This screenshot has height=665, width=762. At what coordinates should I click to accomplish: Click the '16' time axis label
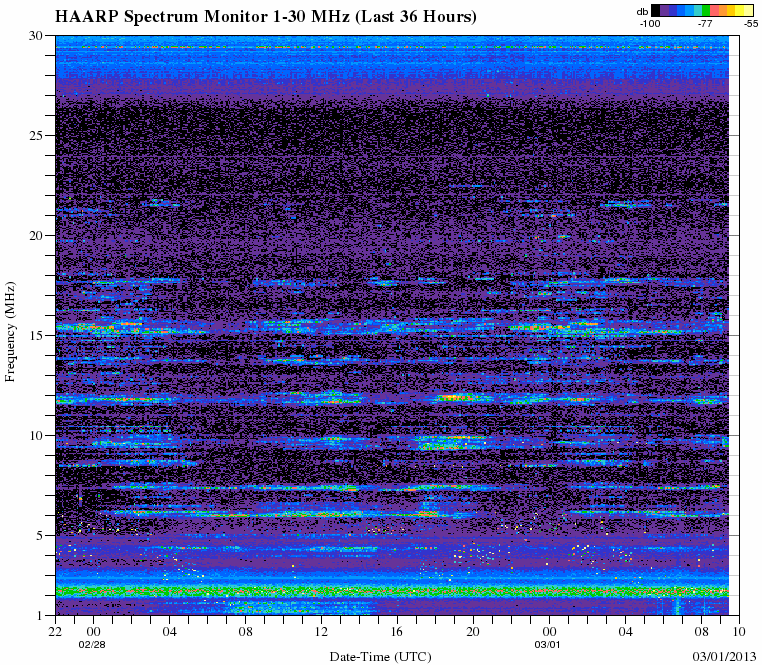pos(397,631)
